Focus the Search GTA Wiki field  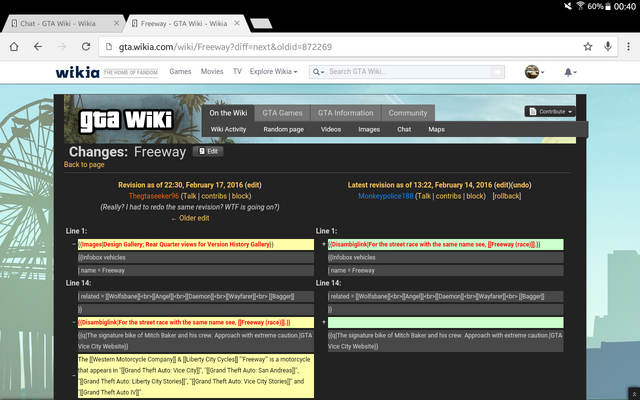pos(408,72)
